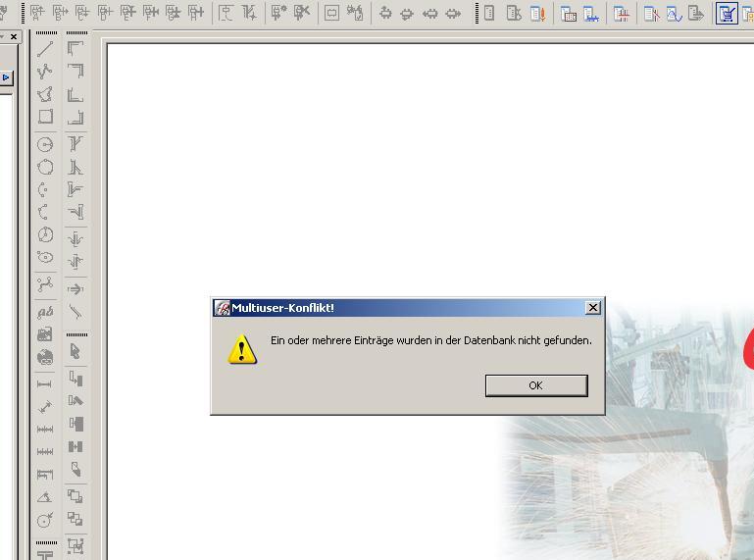Close the left side panel
This screenshot has height=560, width=754.
pos(14,36)
